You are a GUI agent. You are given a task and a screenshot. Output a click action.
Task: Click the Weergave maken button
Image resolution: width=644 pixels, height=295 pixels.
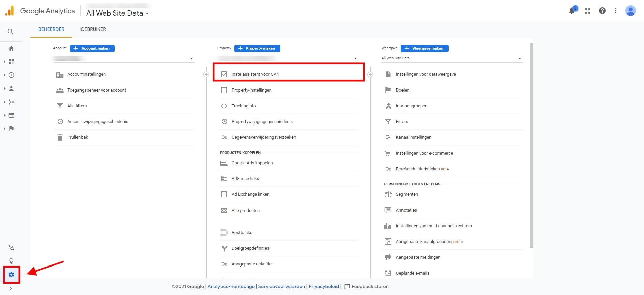(x=425, y=48)
